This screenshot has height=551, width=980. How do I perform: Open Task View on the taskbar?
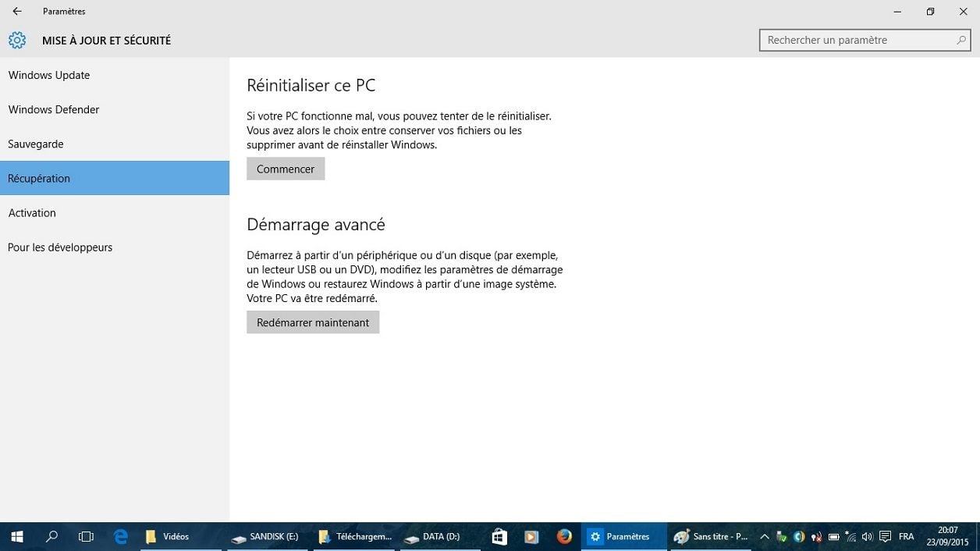click(86, 536)
